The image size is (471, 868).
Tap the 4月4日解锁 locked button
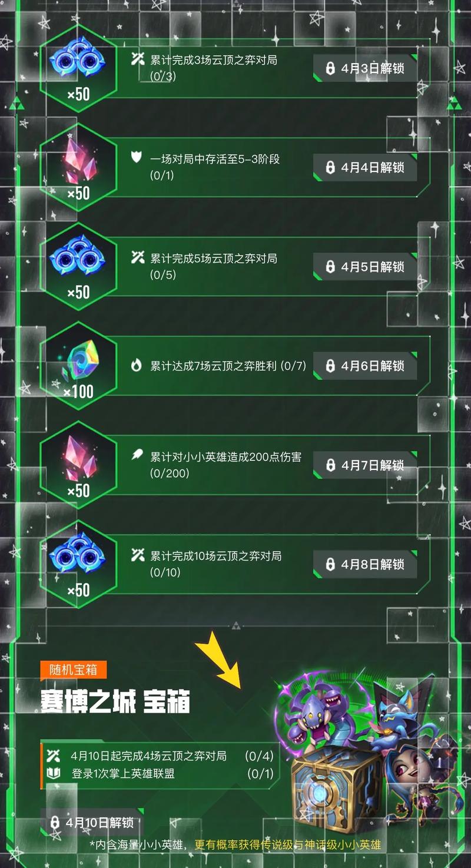point(366,167)
